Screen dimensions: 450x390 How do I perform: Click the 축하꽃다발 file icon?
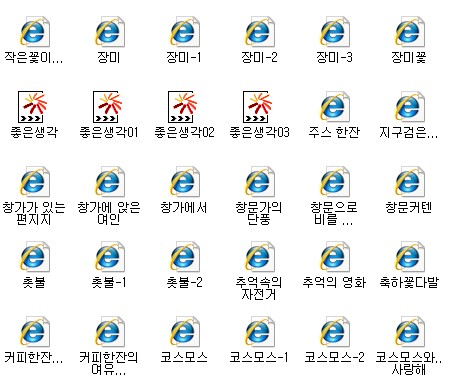pyautogui.click(x=409, y=257)
